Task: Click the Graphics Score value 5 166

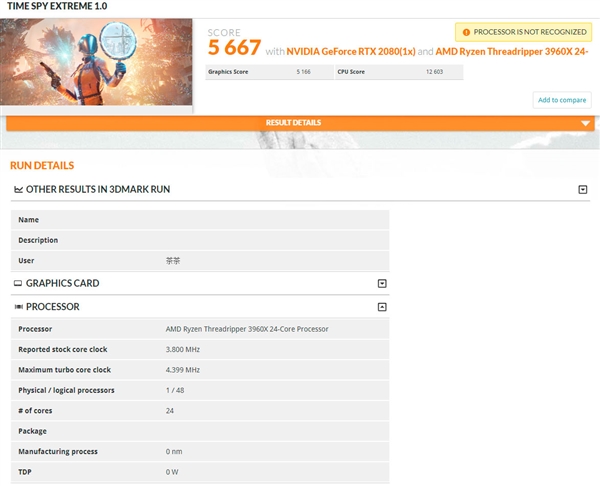Action: (x=303, y=72)
